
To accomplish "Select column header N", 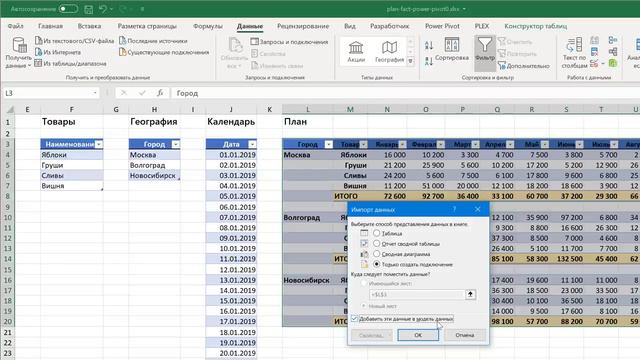I will click(x=387, y=109).
